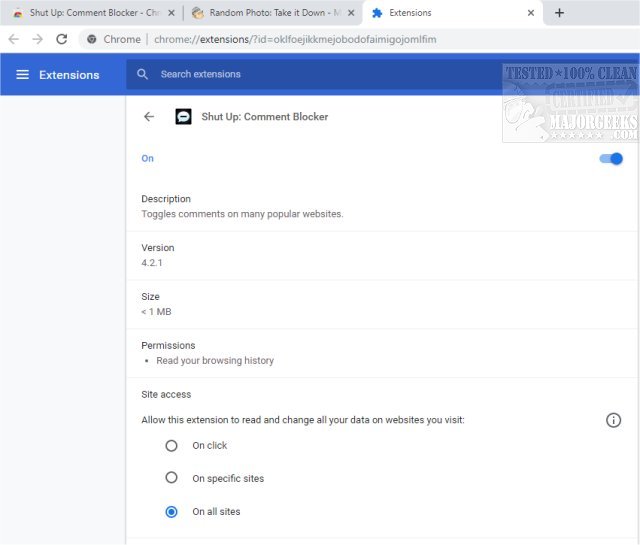Click the Size heading
The height and width of the screenshot is (545, 640).
150,297
